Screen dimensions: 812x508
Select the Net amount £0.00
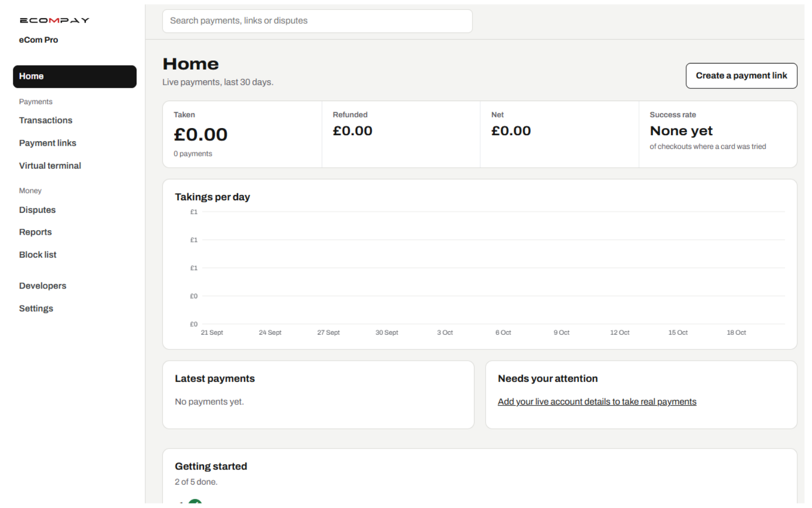(x=511, y=131)
